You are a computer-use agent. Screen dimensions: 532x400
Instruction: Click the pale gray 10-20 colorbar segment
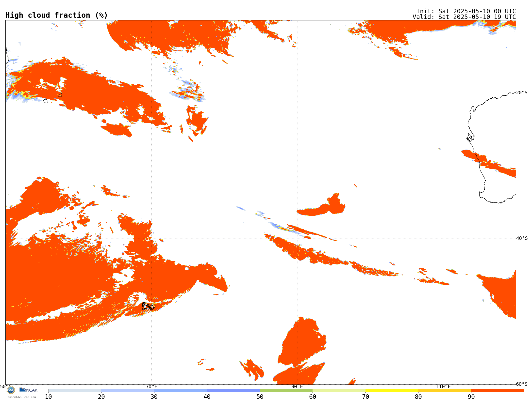[75, 390]
